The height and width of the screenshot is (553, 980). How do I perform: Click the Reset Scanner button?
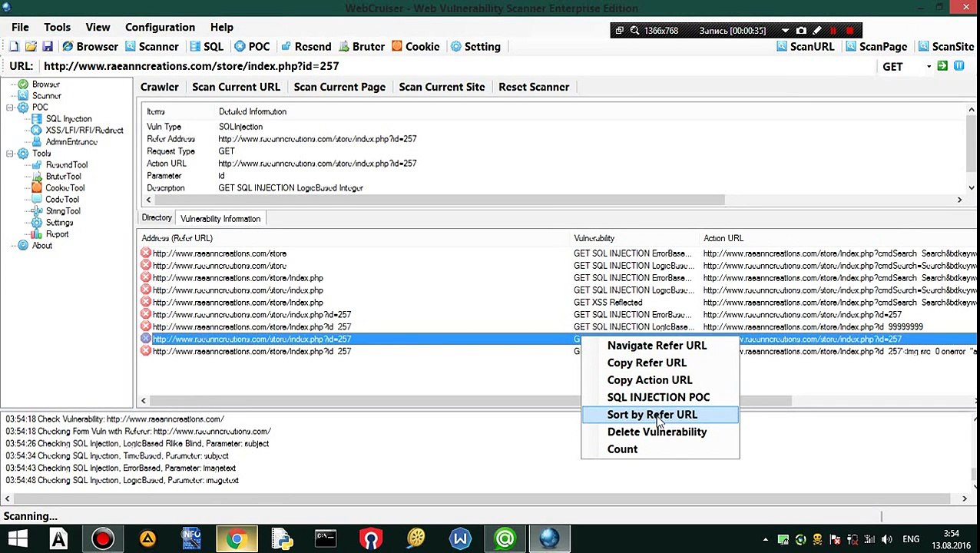pos(534,88)
